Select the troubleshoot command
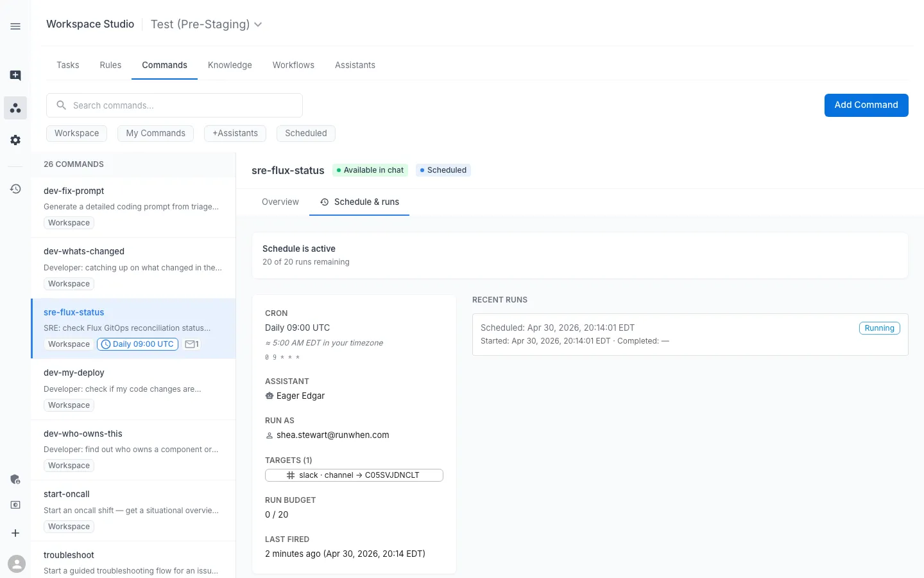The image size is (924, 578). [x=133, y=560]
